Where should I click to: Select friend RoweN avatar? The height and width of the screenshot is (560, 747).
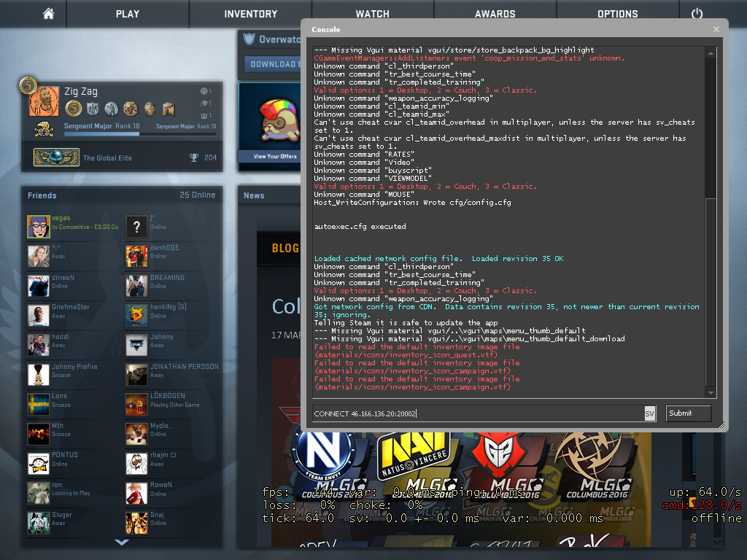point(136,494)
